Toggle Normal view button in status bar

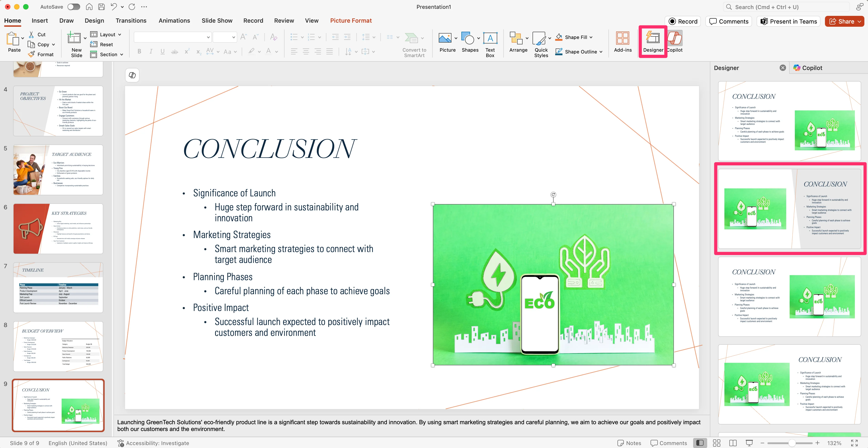click(700, 443)
